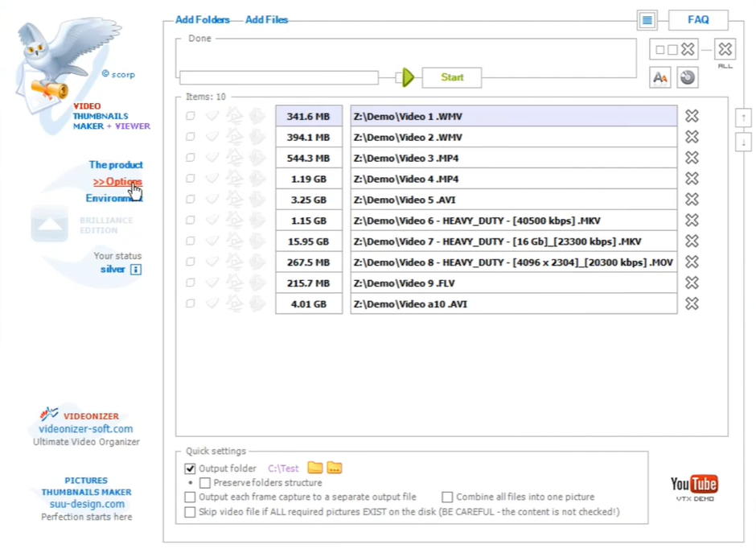This screenshot has width=756, height=553.
Task: Click the silver status info icon
Action: pyautogui.click(x=136, y=270)
